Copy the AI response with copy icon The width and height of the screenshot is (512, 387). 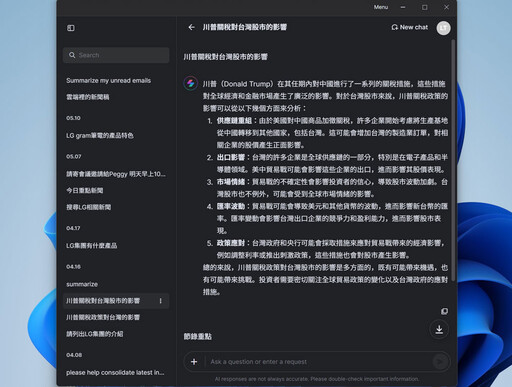pos(444,311)
